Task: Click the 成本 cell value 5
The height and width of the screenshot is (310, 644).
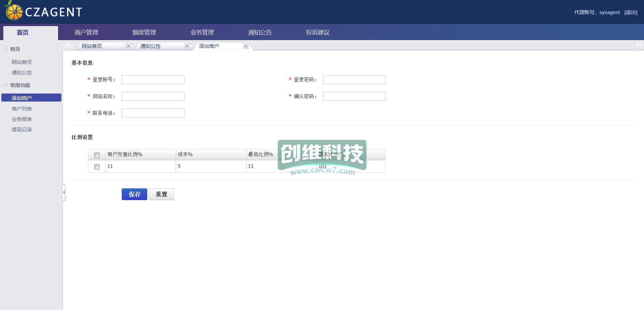Action: tap(211, 166)
